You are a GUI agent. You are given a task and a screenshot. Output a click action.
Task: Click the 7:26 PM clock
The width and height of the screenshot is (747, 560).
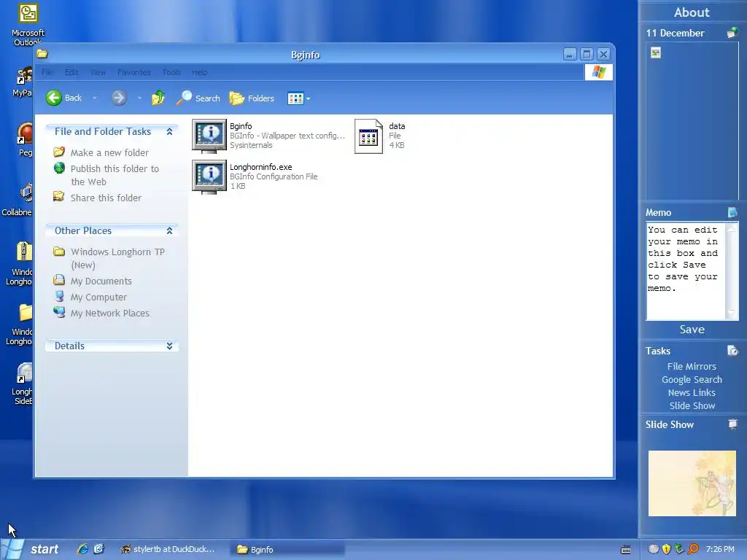[x=720, y=550]
